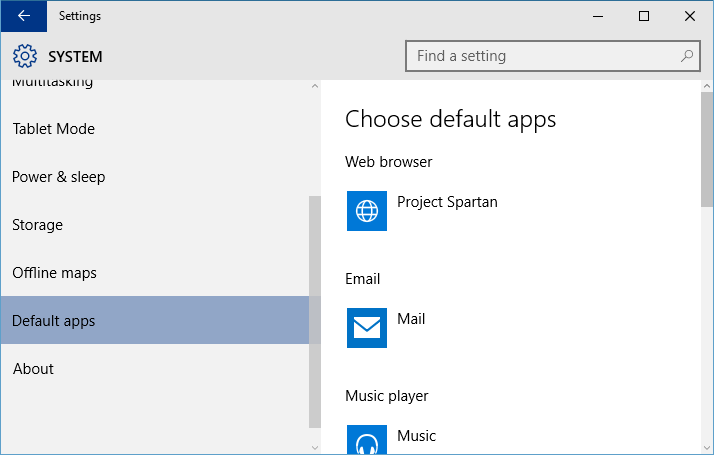This screenshot has height=455, width=714.
Task: Go back using the back arrow
Action: pyautogui.click(x=23, y=16)
